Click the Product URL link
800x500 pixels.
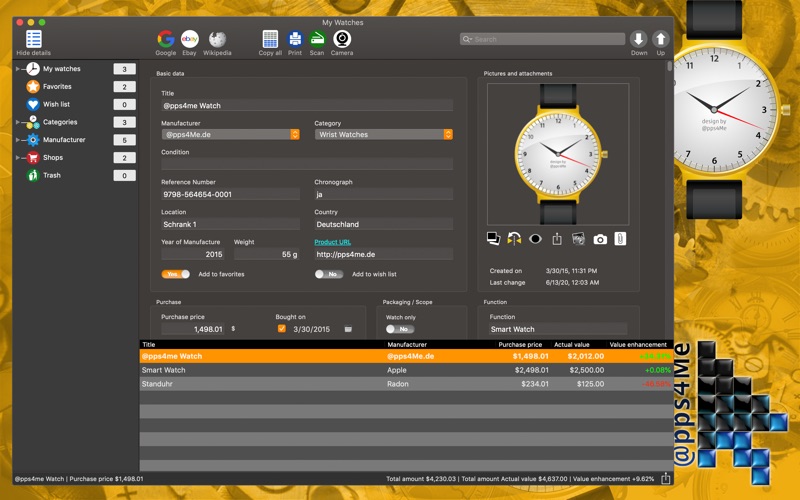333,242
